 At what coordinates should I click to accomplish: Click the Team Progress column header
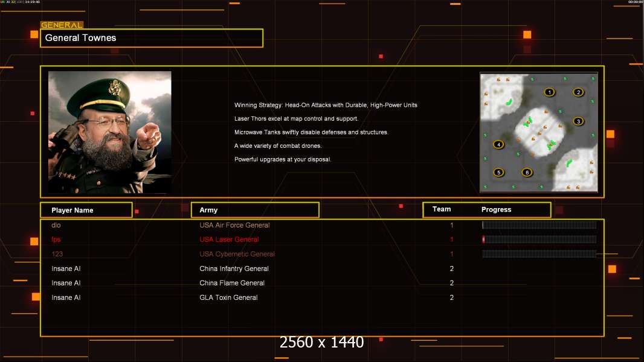point(487,209)
